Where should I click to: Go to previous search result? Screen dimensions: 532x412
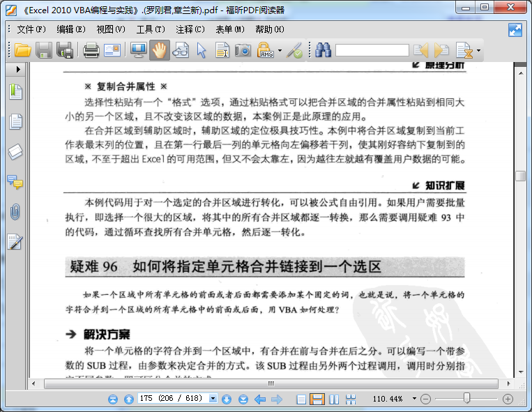point(420,50)
